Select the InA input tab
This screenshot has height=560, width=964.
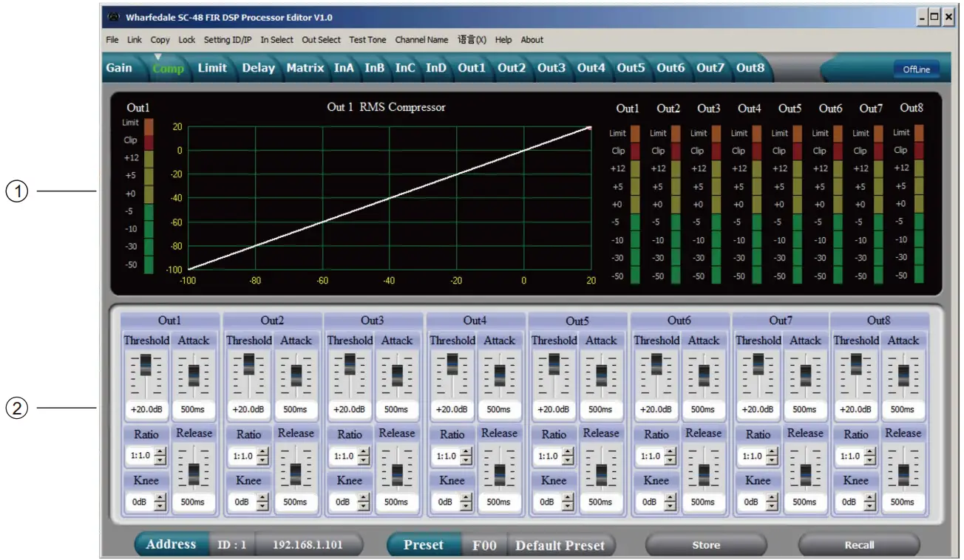click(x=344, y=68)
